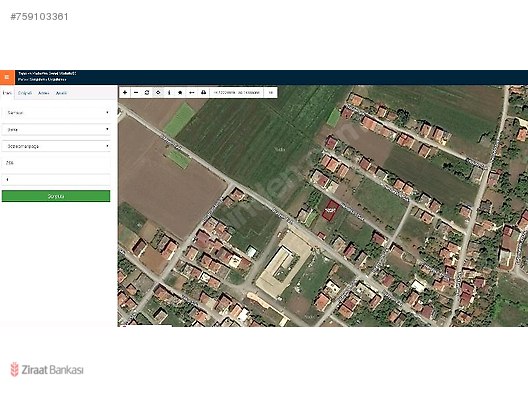Zoom out with the minus icon

pos(136,92)
